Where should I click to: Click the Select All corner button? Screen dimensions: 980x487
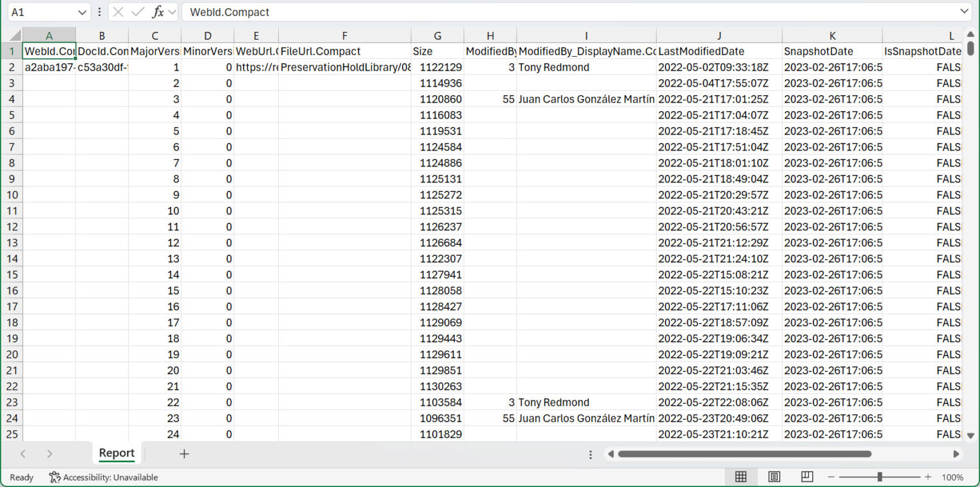[13, 36]
